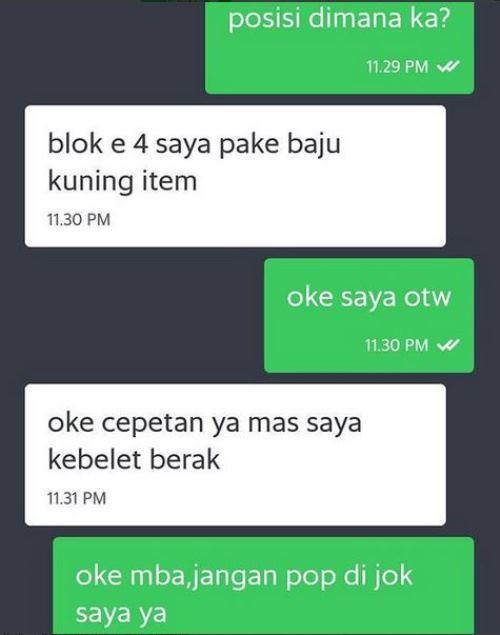500x635 pixels.
Task: Click the 11.30 PM timestamp in the white bubble
Action: click(79, 219)
